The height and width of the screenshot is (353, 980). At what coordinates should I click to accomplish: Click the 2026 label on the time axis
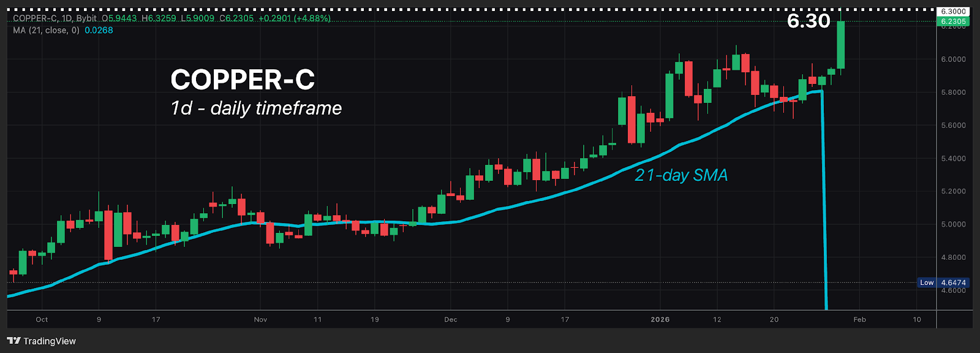[x=660, y=319]
